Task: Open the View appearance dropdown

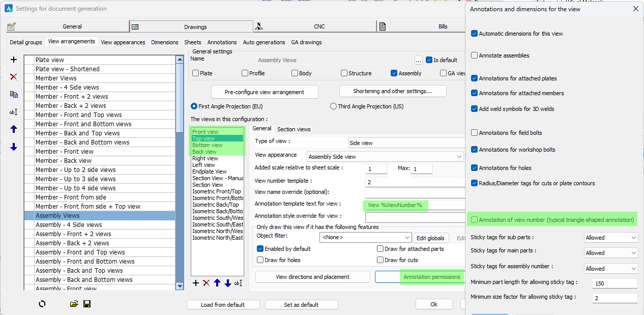Action: (459, 156)
